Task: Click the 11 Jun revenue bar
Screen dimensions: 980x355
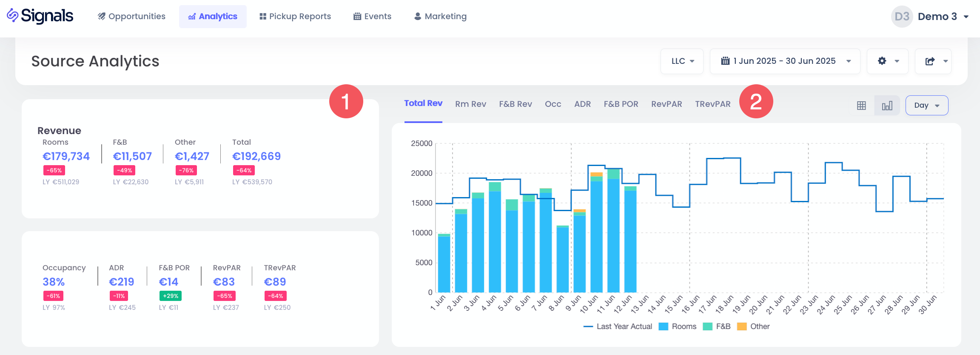Action: point(613,234)
